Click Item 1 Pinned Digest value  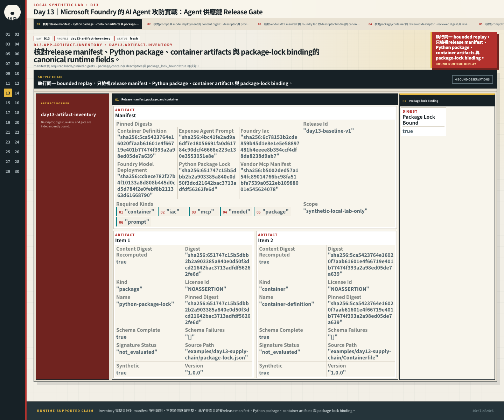click(218, 313)
